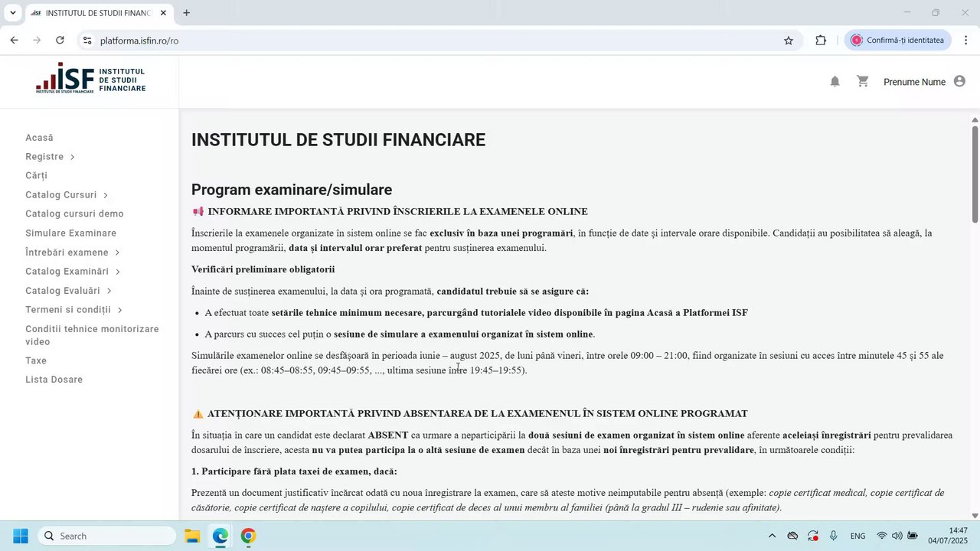Image resolution: width=980 pixels, height=551 pixels.
Task: Open the Catalog Cursuri menu item
Action: pyautogui.click(x=61, y=195)
